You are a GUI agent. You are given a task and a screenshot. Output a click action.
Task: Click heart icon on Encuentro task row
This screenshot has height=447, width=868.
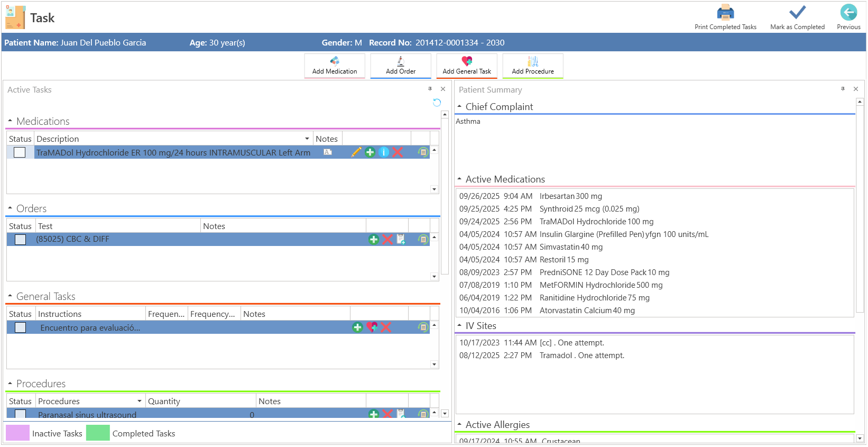pos(372,327)
